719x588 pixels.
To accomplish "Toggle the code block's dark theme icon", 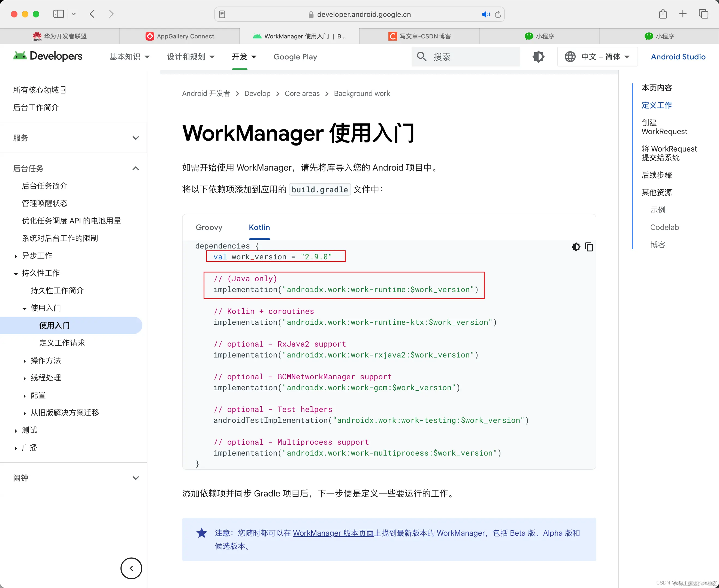I will pos(576,247).
